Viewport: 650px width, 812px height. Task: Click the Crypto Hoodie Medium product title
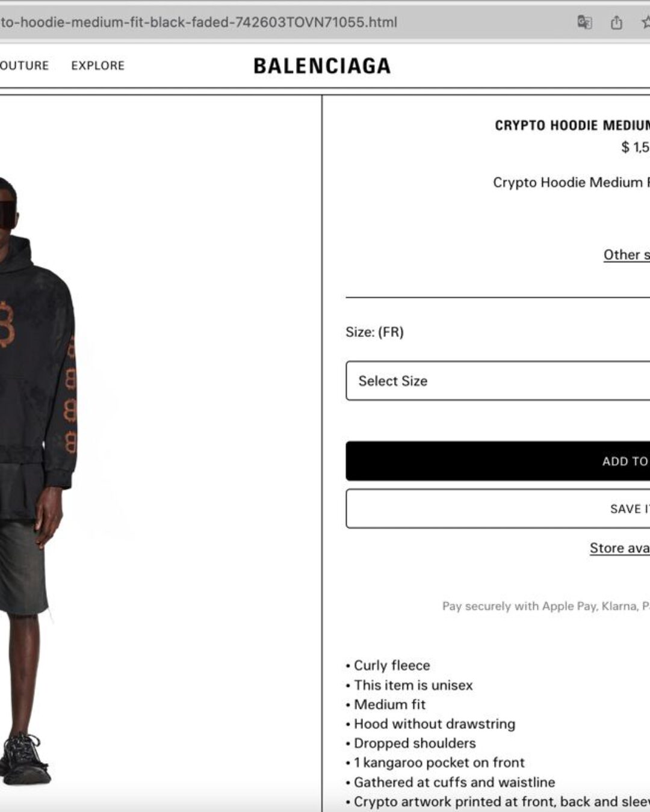pos(572,125)
